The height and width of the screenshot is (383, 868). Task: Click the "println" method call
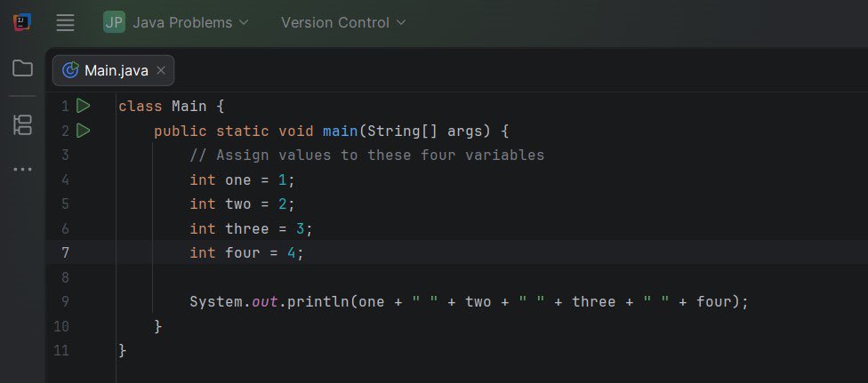pyautogui.click(x=318, y=302)
